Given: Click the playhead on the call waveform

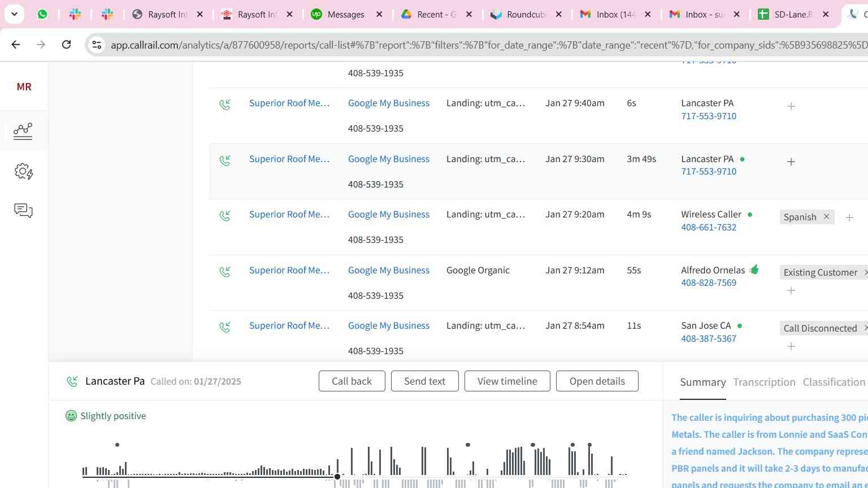Looking at the screenshot, I should 337,477.
